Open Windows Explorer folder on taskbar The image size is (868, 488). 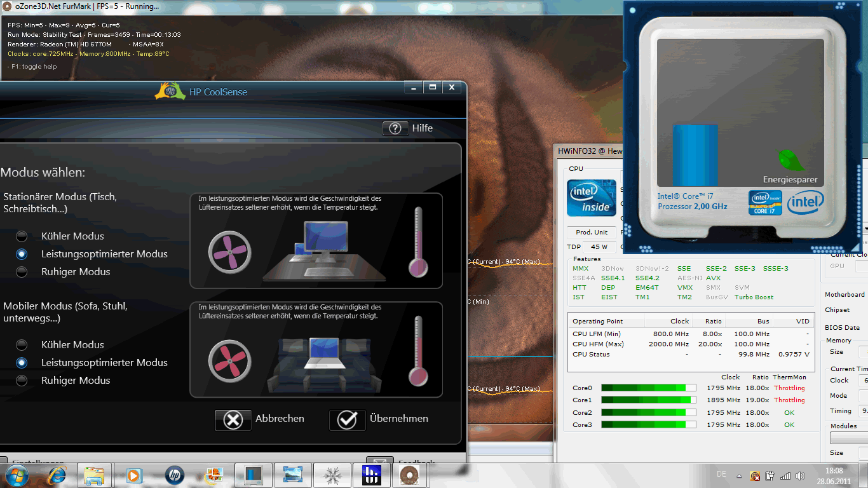(94, 475)
